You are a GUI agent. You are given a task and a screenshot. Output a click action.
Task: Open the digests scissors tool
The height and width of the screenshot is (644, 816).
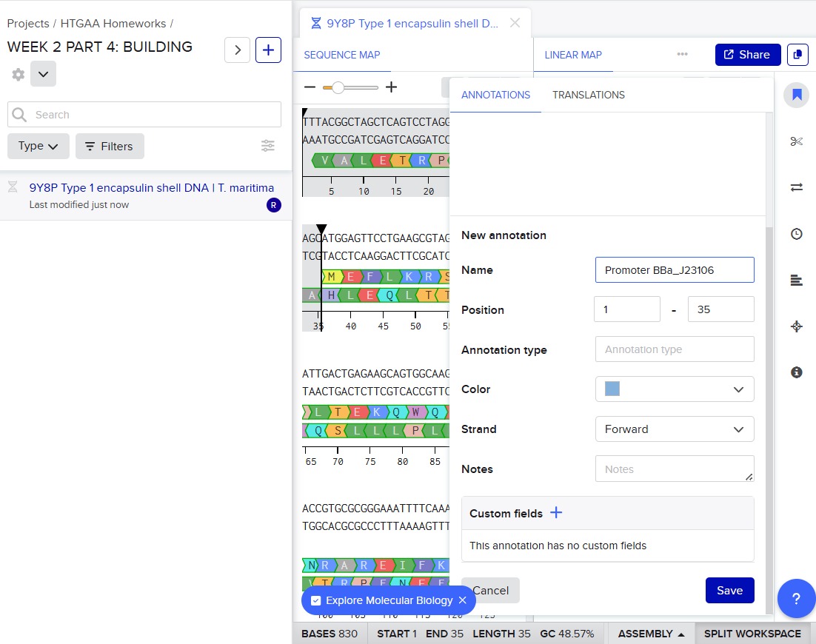click(x=797, y=141)
